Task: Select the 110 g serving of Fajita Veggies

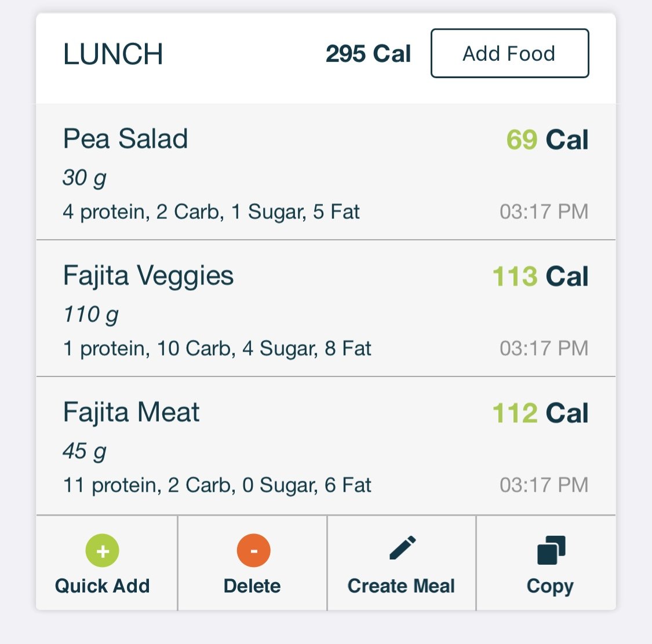Action: (91, 314)
